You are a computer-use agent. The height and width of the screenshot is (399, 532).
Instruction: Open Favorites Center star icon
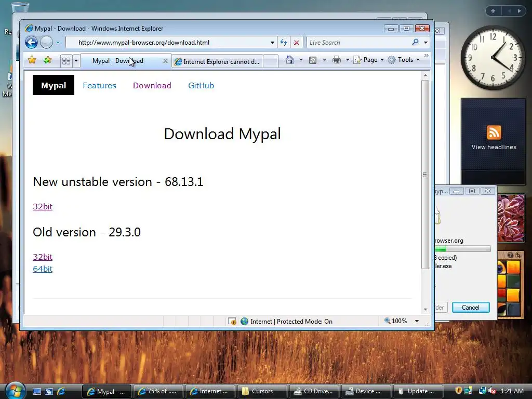click(32, 60)
